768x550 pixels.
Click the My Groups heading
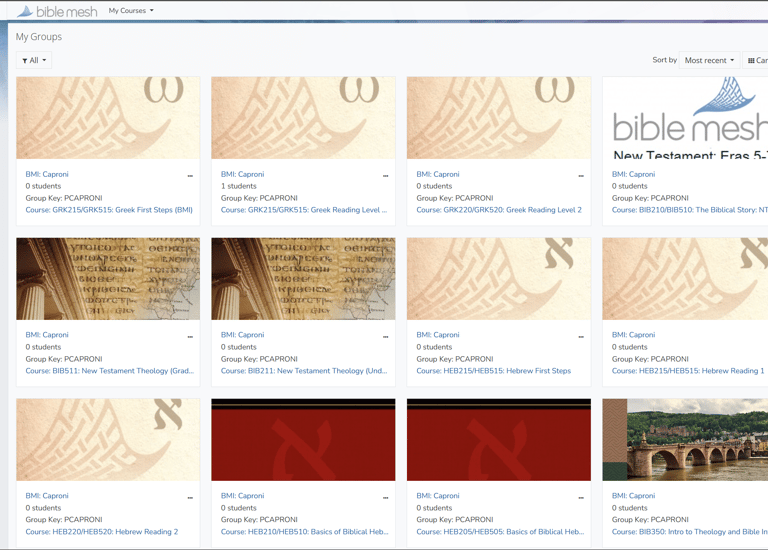pyautogui.click(x=39, y=37)
